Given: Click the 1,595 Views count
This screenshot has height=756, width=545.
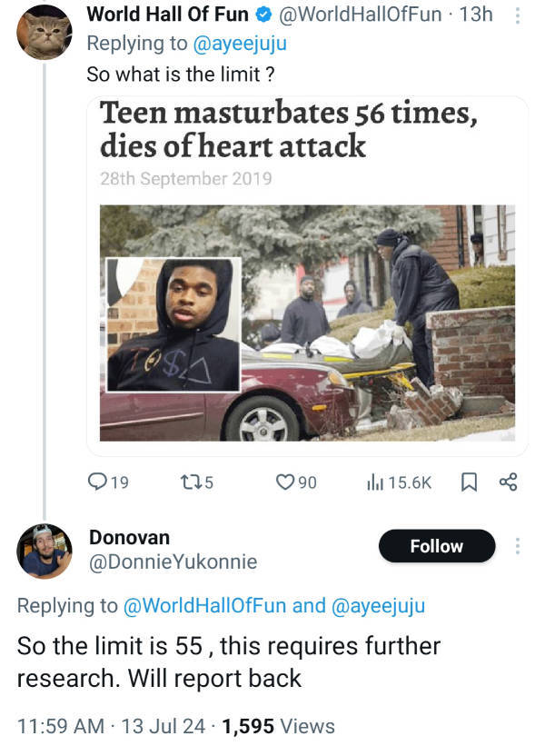Looking at the screenshot, I should (278, 726).
